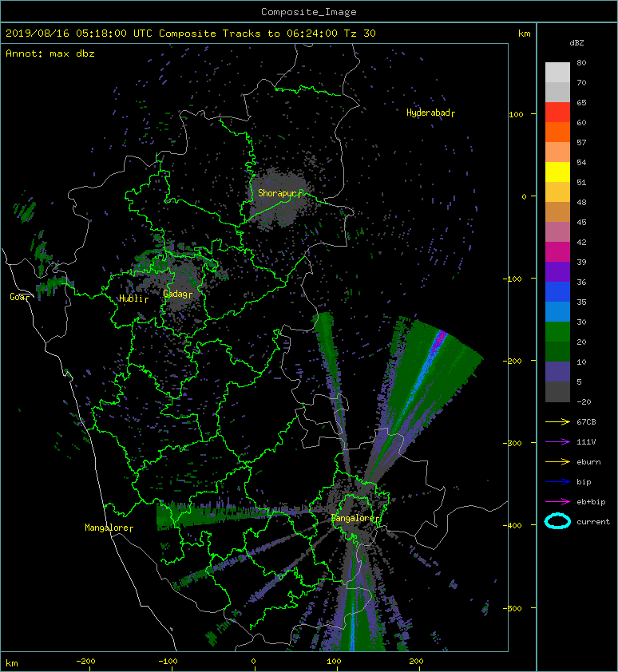Click the Gadag city label
The width and height of the screenshot is (618, 672).
pos(177,294)
